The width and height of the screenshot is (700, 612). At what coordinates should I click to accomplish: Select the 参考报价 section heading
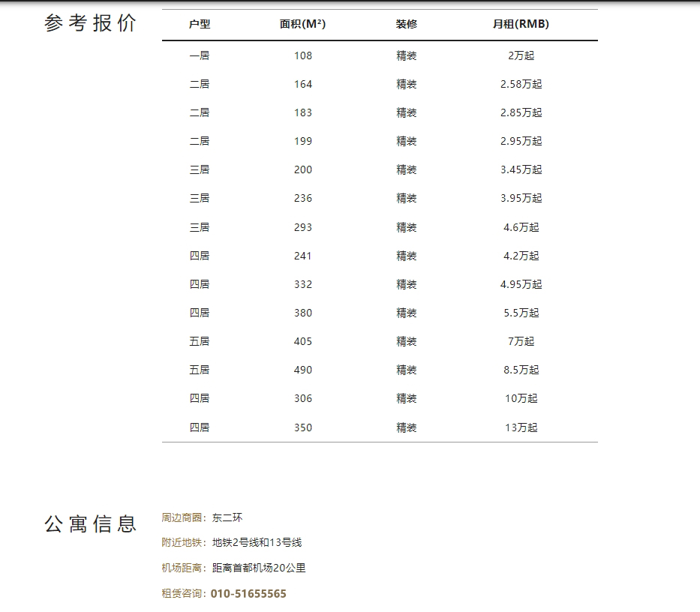pyautogui.click(x=90, y=22)
